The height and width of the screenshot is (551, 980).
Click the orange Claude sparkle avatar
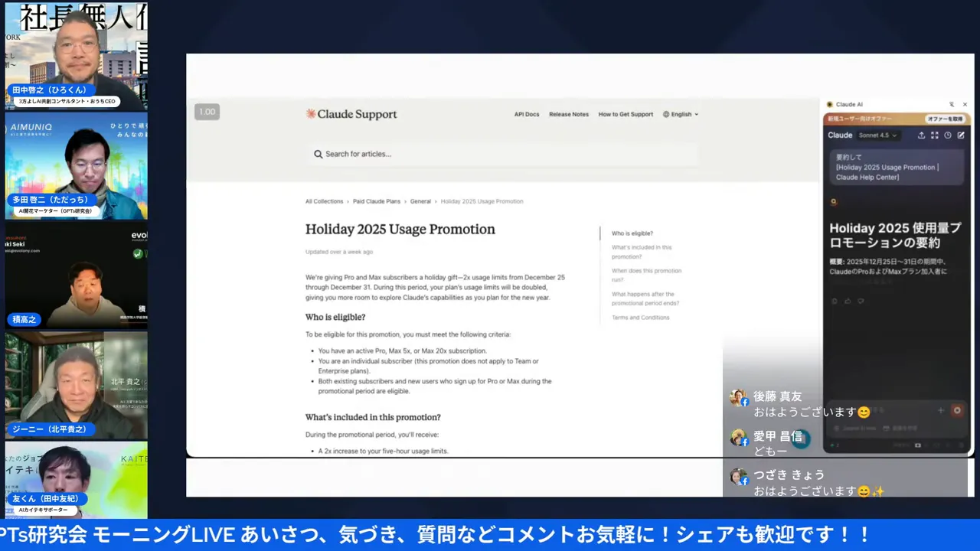click(833, 201)
